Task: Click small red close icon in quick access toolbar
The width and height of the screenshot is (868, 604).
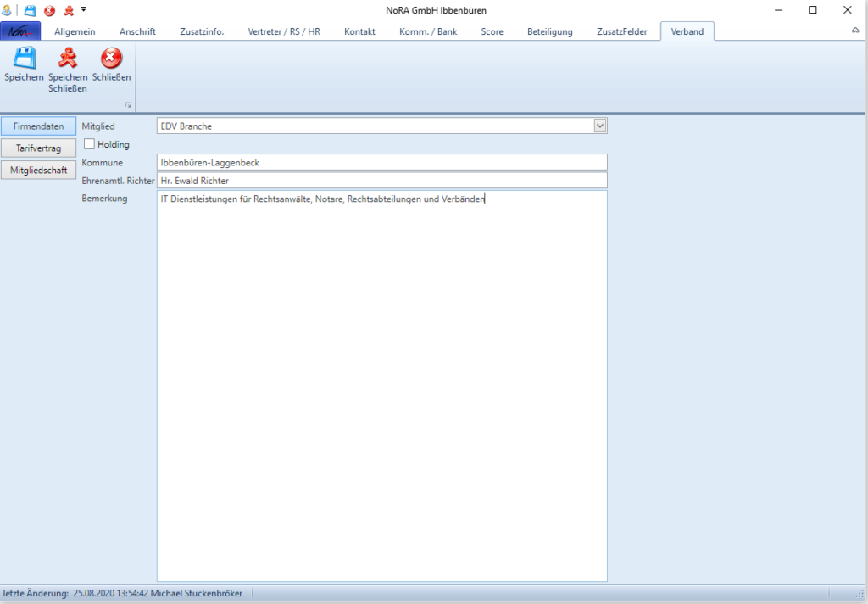Action: [x=49, y=10]
